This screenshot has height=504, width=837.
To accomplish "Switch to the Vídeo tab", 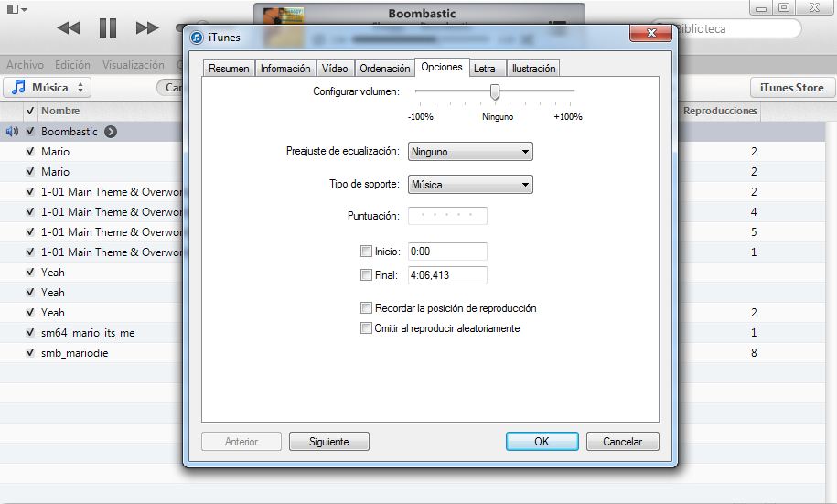I will [335, 69].
